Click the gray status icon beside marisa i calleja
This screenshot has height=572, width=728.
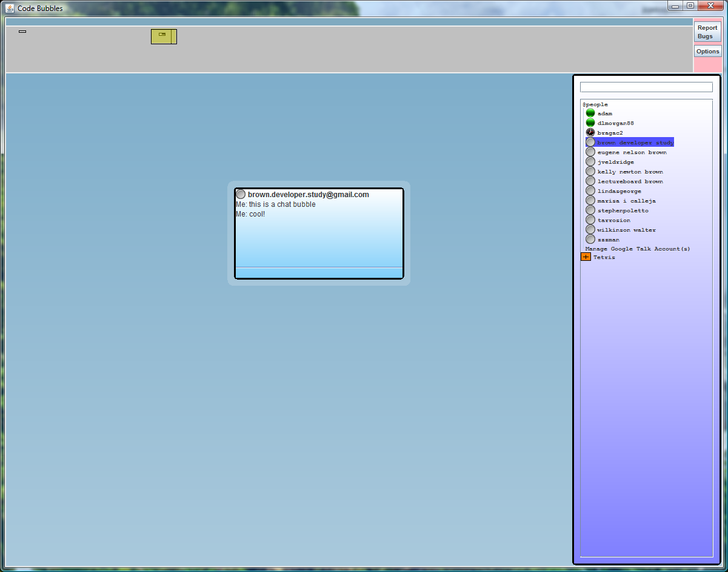590,201
